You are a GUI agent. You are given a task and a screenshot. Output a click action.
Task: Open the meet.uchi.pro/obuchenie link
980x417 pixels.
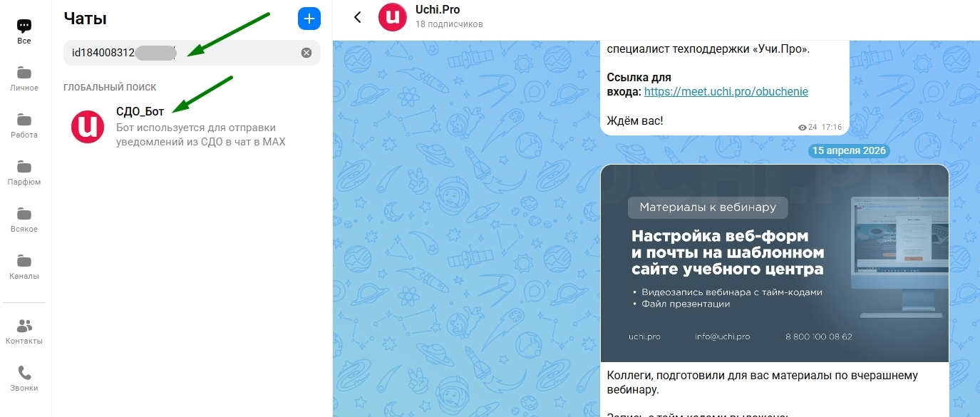[x=726, y=91]
